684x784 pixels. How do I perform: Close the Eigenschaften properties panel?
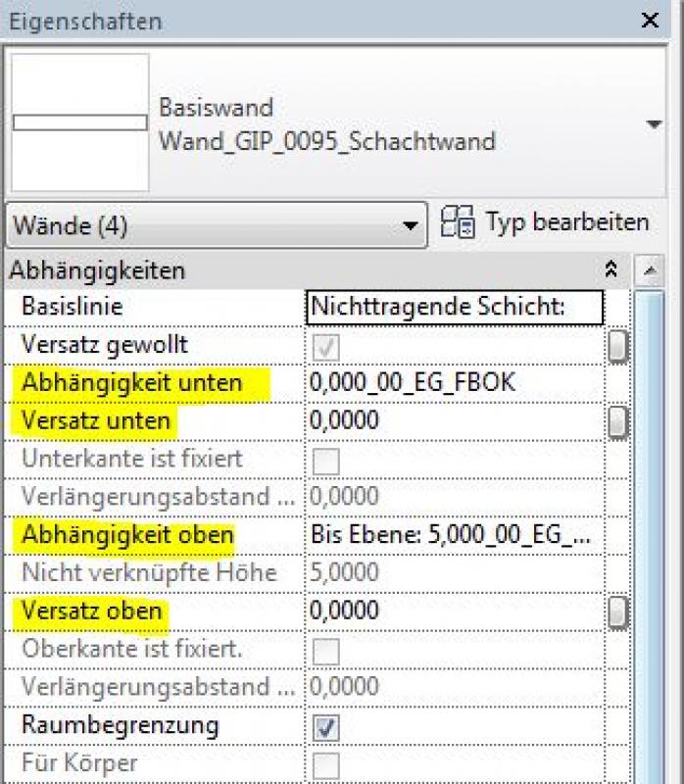[650, 21]
